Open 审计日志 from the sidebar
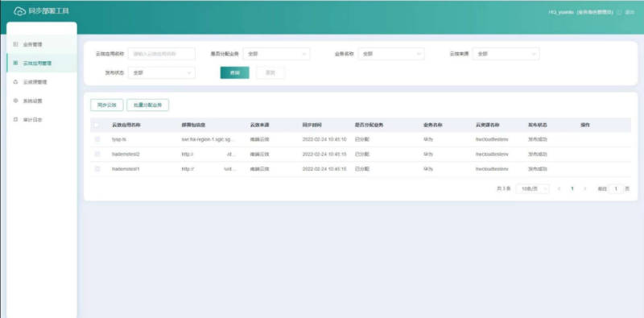Image resolution: width=644 pixels, height=318 pixels. tap(42, 120)
